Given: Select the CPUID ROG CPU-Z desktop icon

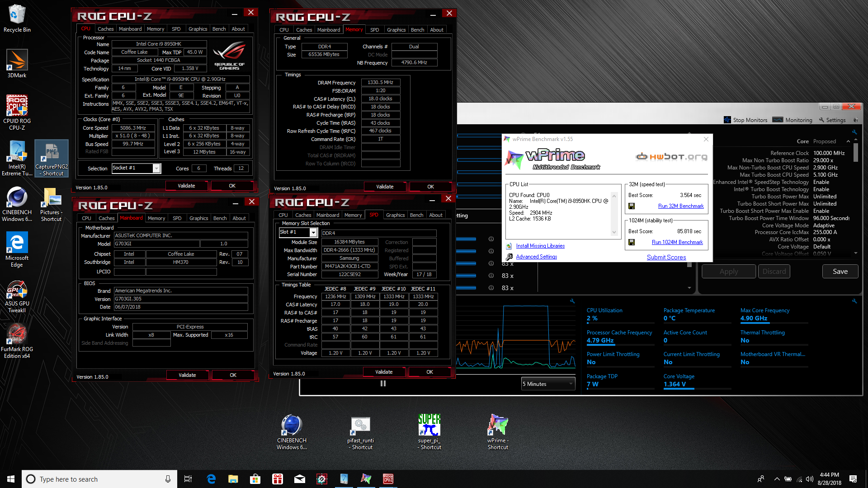Looking at the screenshot, I should (x=17, y=113).
